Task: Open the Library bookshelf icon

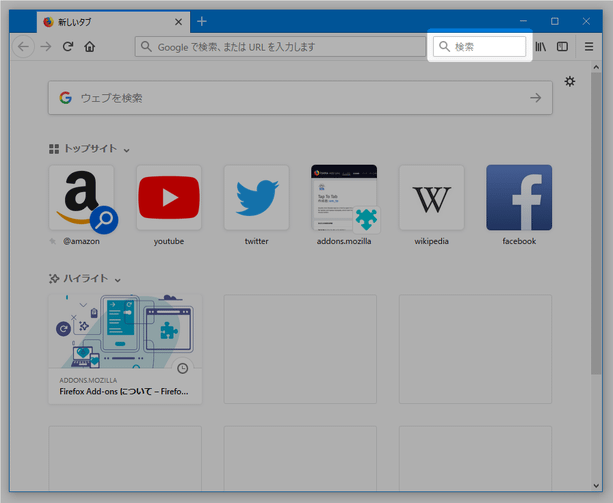Action: click(x=541, y=47)
